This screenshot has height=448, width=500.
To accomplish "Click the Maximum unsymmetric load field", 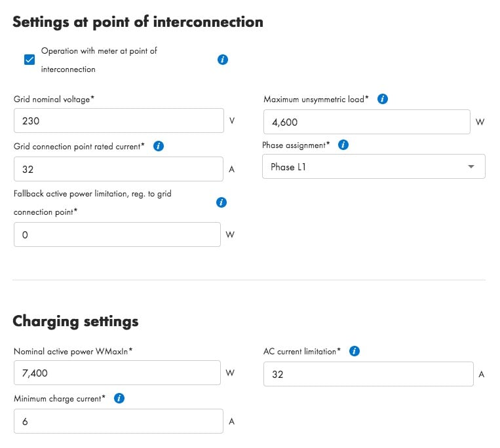I will click(x=366, y=122).
